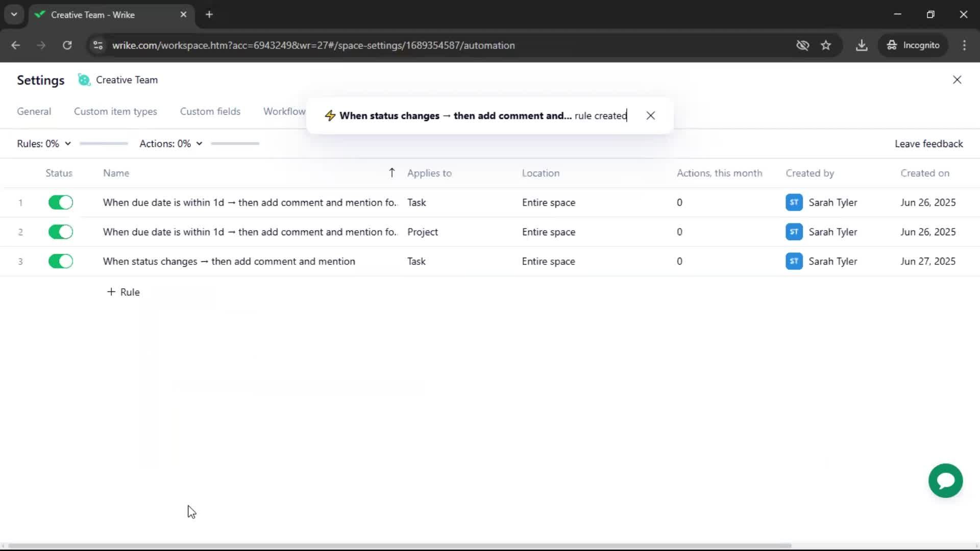Disable the status changes rule toggle
This screenshot has height=551, width=980.
pos(61,261)
